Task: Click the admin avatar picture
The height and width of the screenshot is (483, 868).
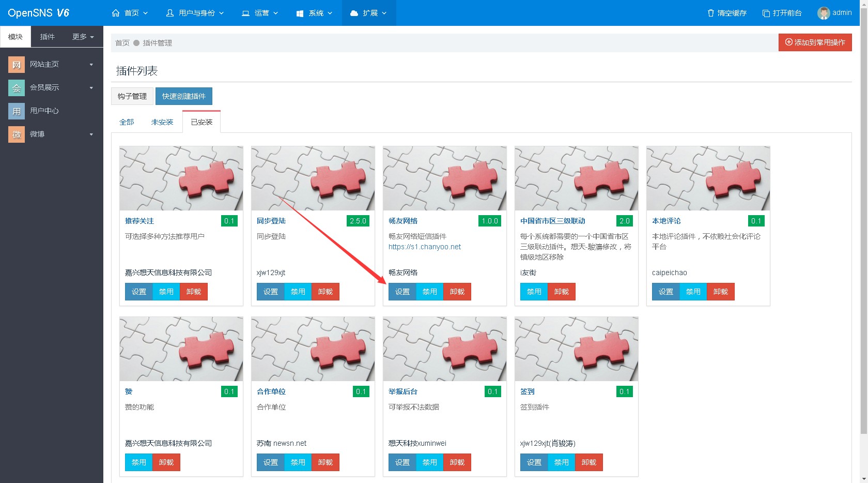Action: (824, 13)
